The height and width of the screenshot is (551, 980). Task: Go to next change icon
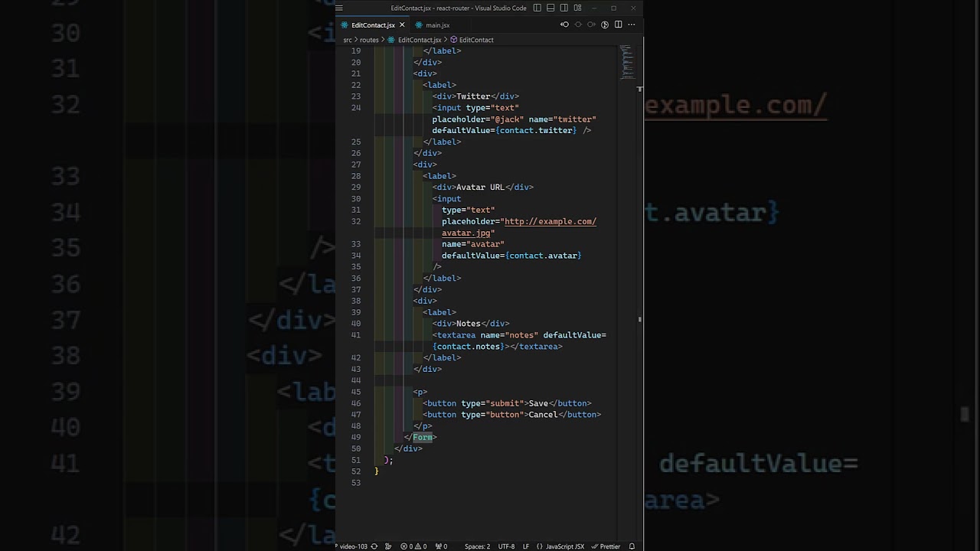pyautogui.click(x=591, y=24)
